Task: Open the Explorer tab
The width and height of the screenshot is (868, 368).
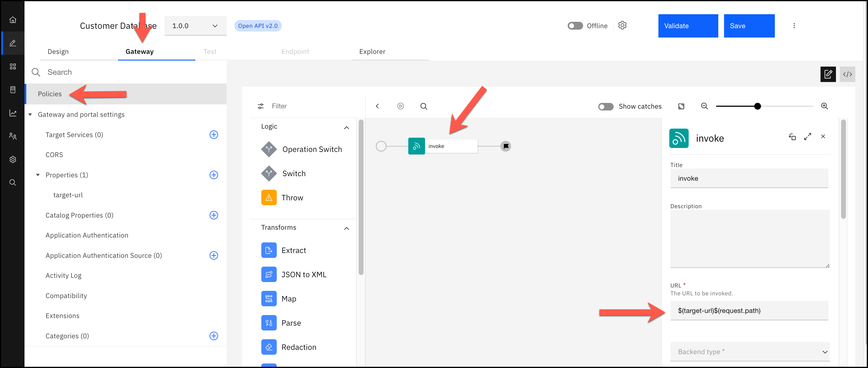Action: 372,52
